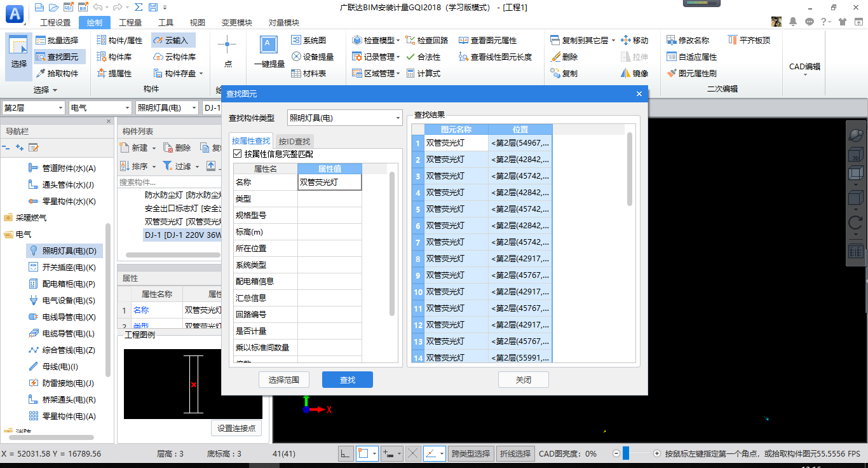
Task: Click the rotate view icon in viewport sidebar
Action: (x=855, y=222)
